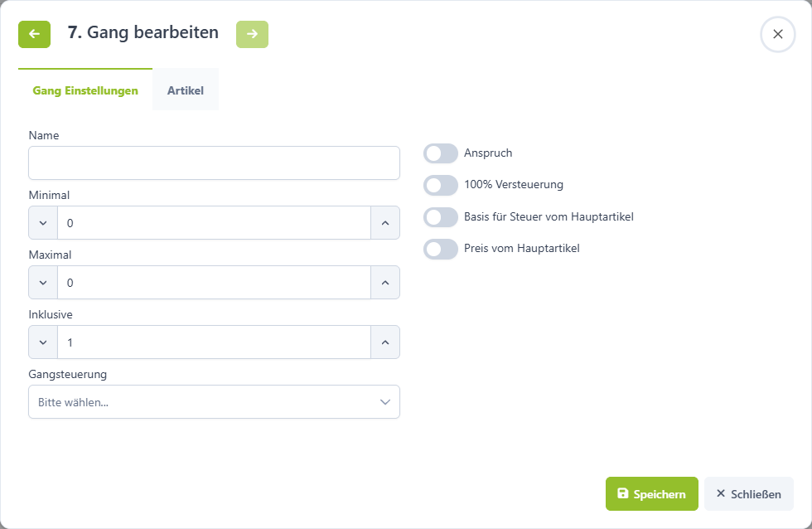The height and width of the screenshot is (529, 812).
Task: Increase the Maximal value
Action: [x=385, y=283]
